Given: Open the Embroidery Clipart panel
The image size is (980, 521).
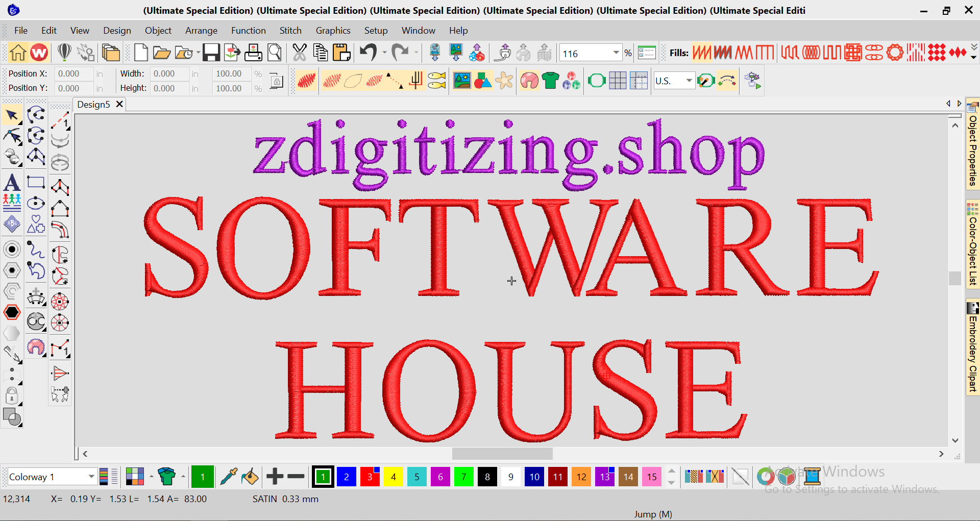Looking at the screenshot, I should tap(973, 347).
